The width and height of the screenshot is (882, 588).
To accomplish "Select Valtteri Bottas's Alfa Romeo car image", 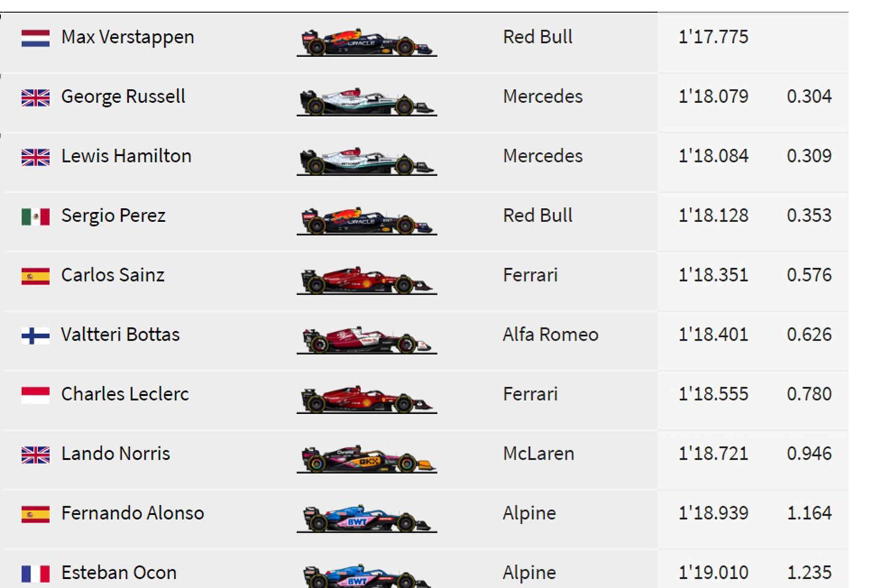I will coord(367,340).
